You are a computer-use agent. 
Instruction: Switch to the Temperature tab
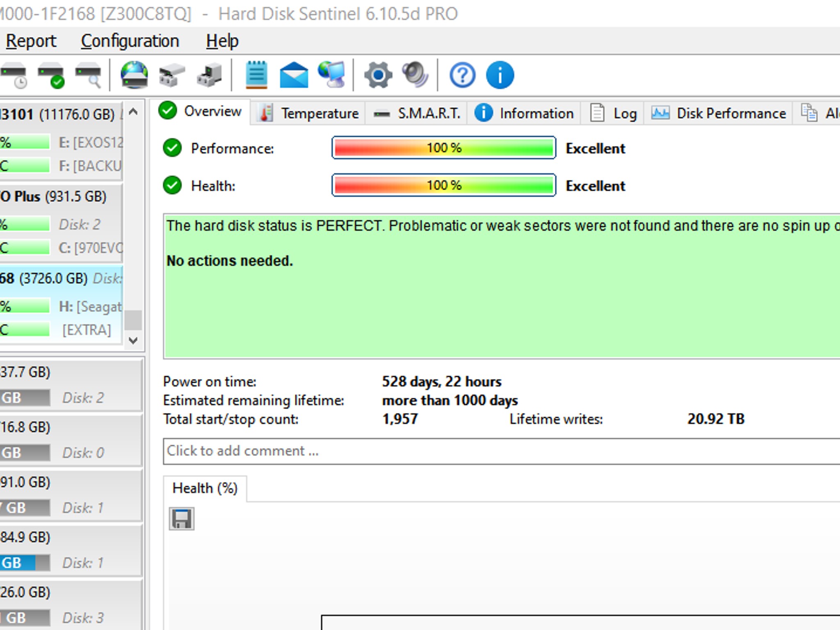[x=308, y=113]
